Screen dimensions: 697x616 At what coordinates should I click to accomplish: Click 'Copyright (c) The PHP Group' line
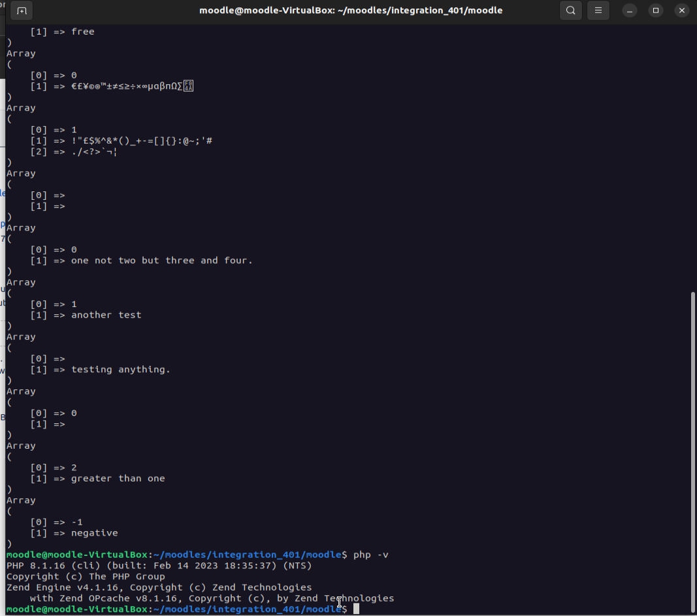tap(86, 577)
